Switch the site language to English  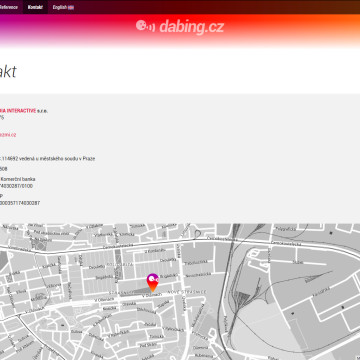pyautogui.click(x=60, y=7)
